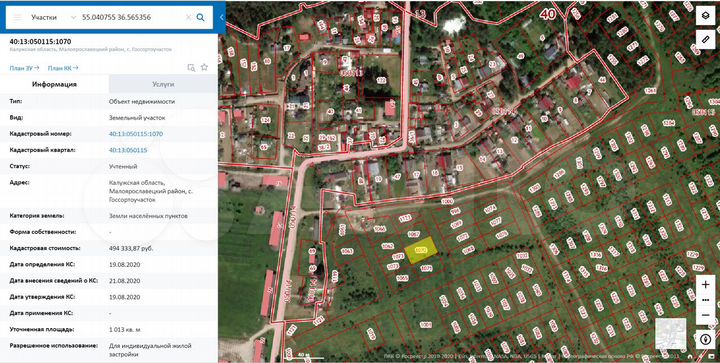This screenshot has height=363, width=720.
Task: Open the map layers control
Action: [x=705, y=16]
